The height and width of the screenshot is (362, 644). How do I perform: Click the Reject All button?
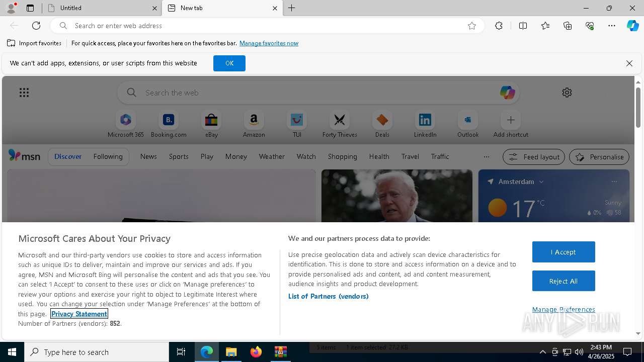click(563, 281)
